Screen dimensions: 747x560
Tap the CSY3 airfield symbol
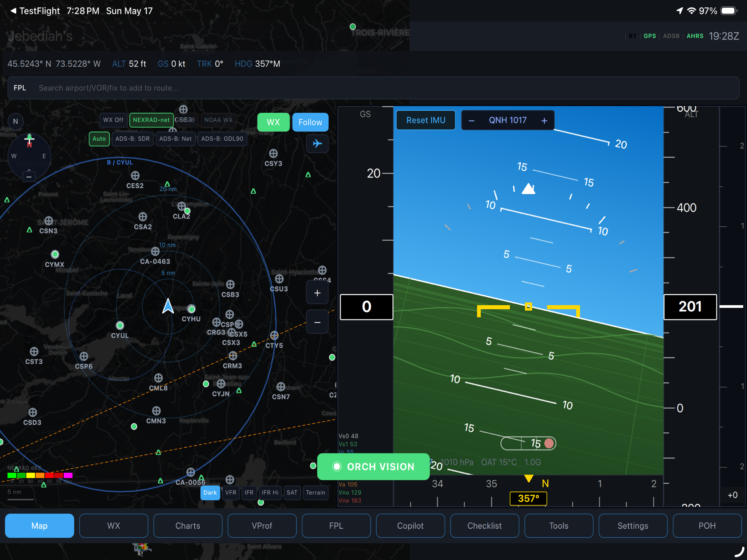click(273, 153)
